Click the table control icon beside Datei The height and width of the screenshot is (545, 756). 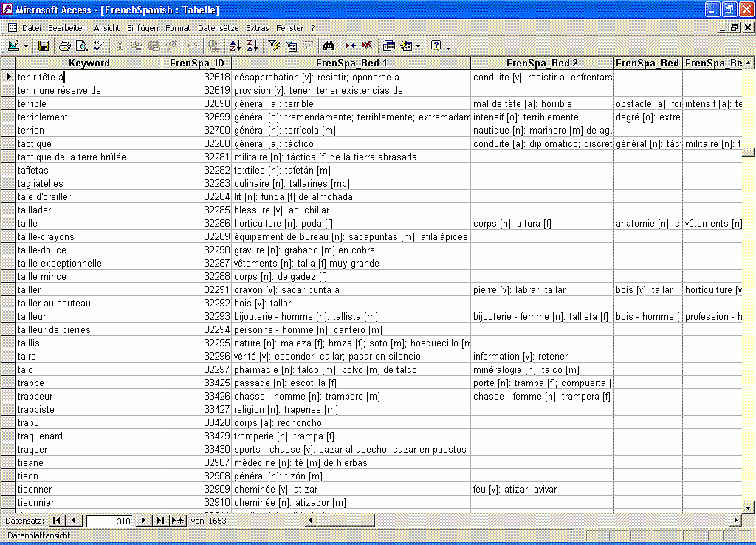tap(13, 28)
